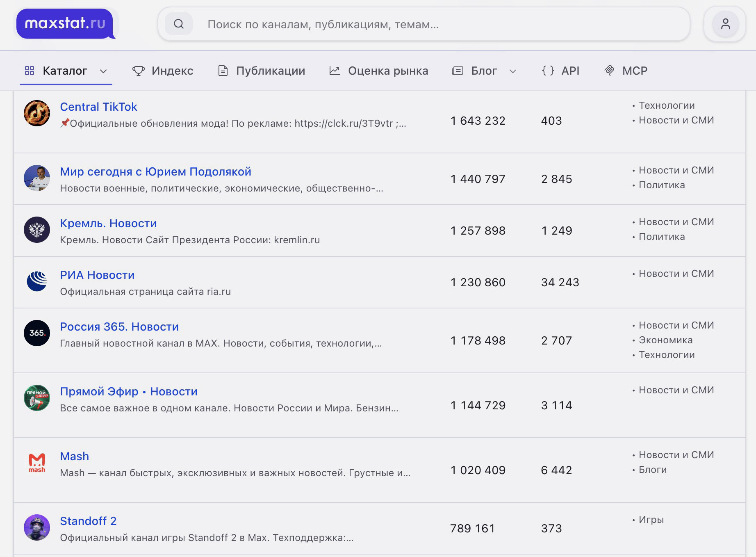Open the Mash channel link
Screen dimensions: 756x557
(74, 456)
